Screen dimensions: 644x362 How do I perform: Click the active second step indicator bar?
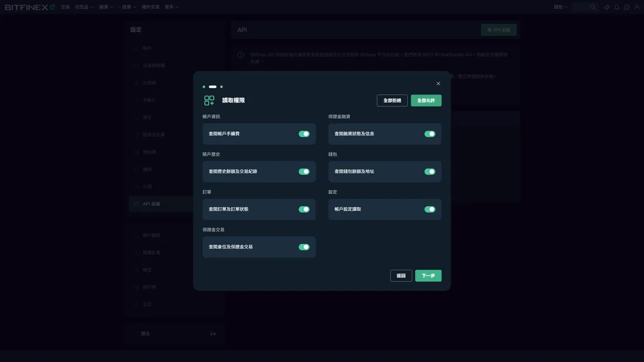pos(213,87)
